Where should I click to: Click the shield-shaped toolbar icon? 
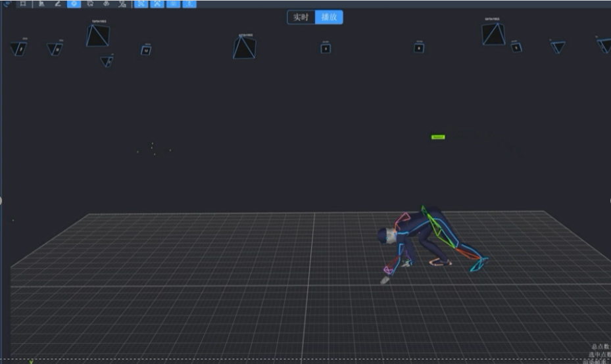(x=90, y=3)
